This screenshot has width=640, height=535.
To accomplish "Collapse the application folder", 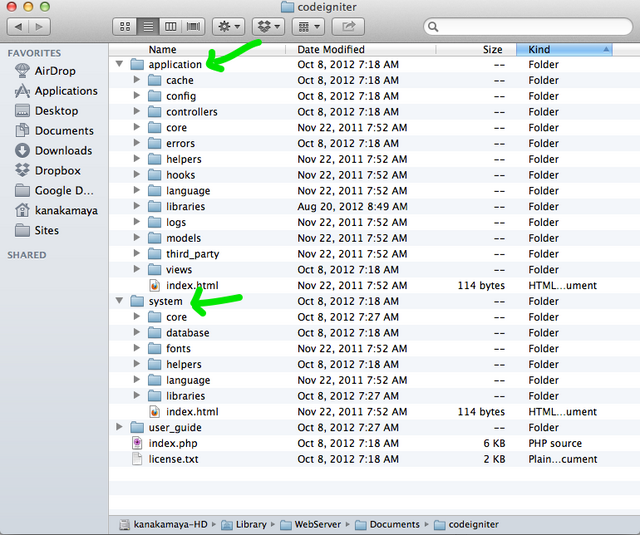I will (x=119, y=64).
